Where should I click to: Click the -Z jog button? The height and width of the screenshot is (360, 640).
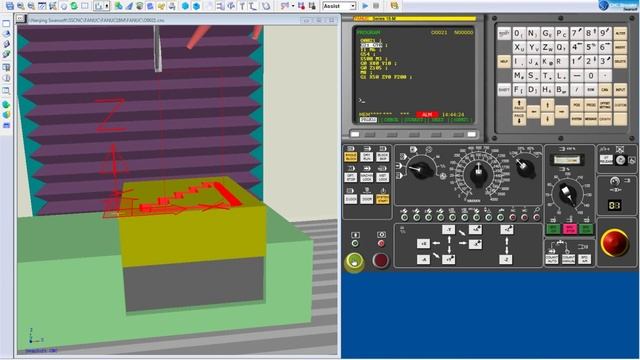tap(506, 259)
